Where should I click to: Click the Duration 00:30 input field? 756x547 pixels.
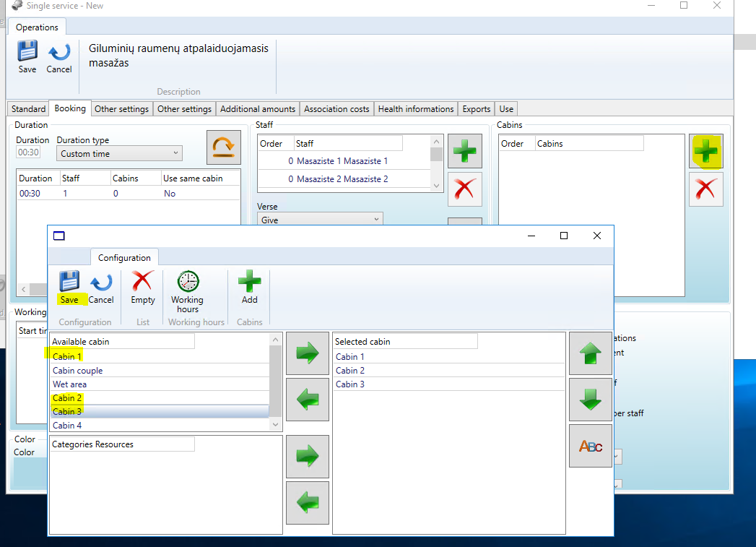click(x=28, y=152)
